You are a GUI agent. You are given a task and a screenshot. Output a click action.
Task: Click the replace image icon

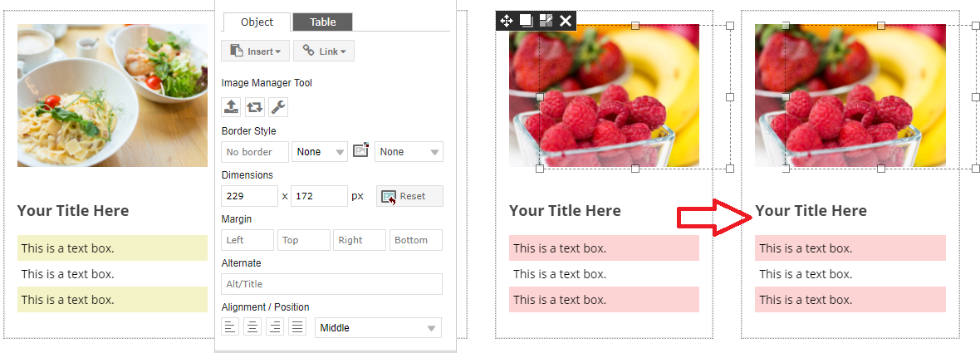click(x=254, y=107)
